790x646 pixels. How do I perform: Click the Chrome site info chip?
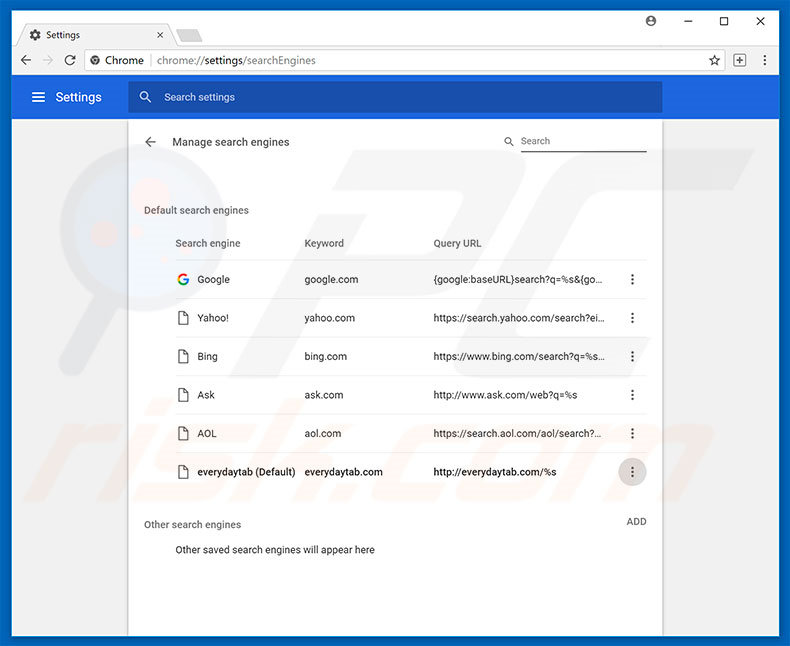(117, 60)
